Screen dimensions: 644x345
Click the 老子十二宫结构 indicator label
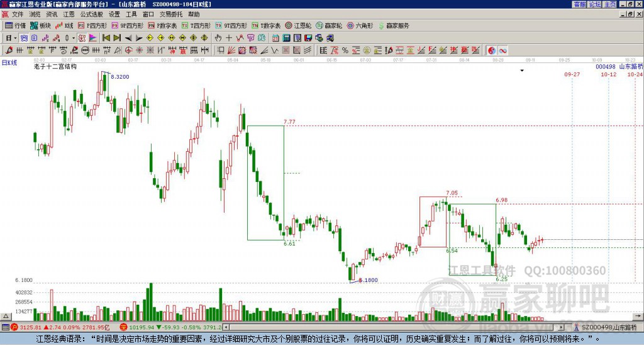click(x=55, y=66)
